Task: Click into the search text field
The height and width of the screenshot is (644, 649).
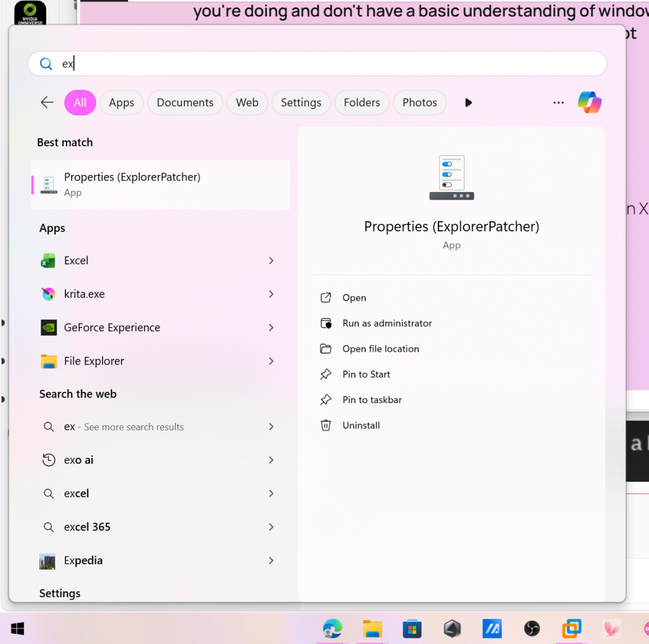Action: [x=317, y=64]
